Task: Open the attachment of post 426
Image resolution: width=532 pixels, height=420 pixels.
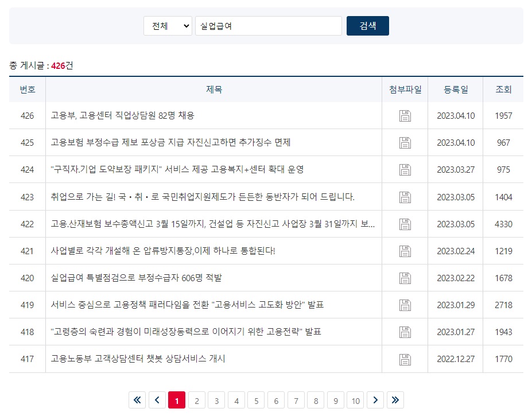Action: pos(405,115)
